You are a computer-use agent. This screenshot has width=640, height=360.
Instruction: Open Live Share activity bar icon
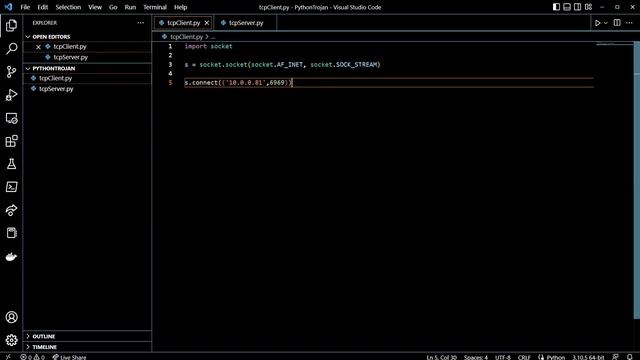(x=11, y=210)
